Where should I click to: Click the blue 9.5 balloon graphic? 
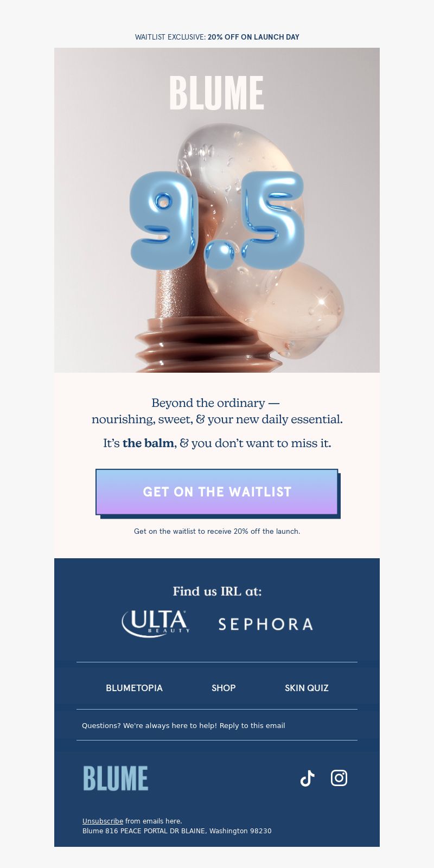(x=217, y=220)
